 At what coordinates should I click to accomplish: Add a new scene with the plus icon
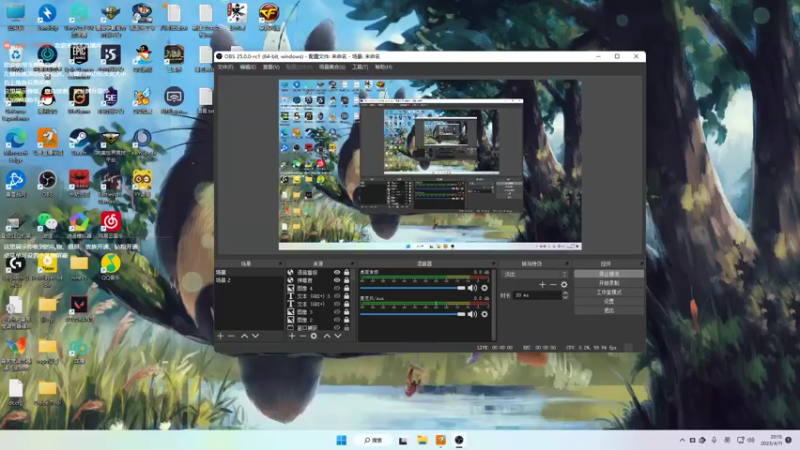pos(220,336)
